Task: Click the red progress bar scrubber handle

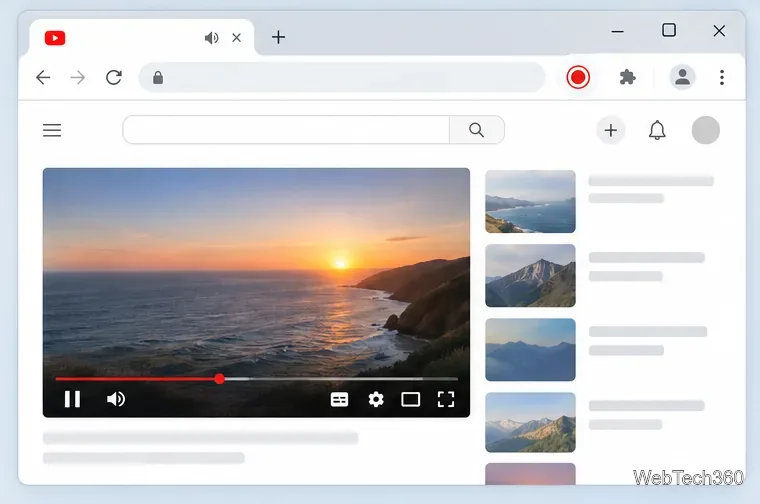Action: (220, 378)
